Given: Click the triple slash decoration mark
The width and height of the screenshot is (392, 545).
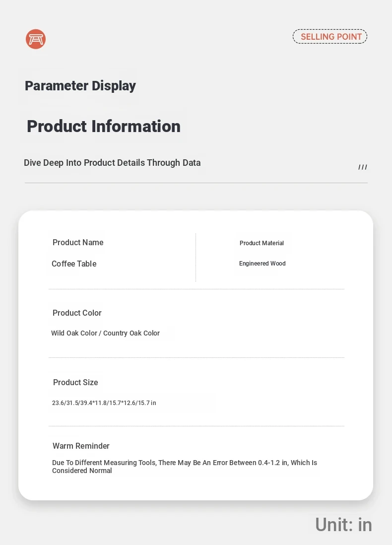Looking at the screenshot, I should tap(363, 167).
